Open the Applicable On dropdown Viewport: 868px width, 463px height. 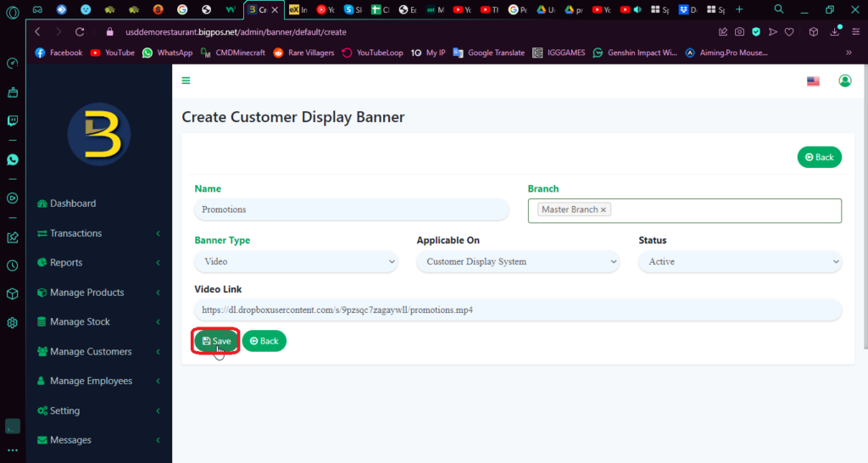518,261
